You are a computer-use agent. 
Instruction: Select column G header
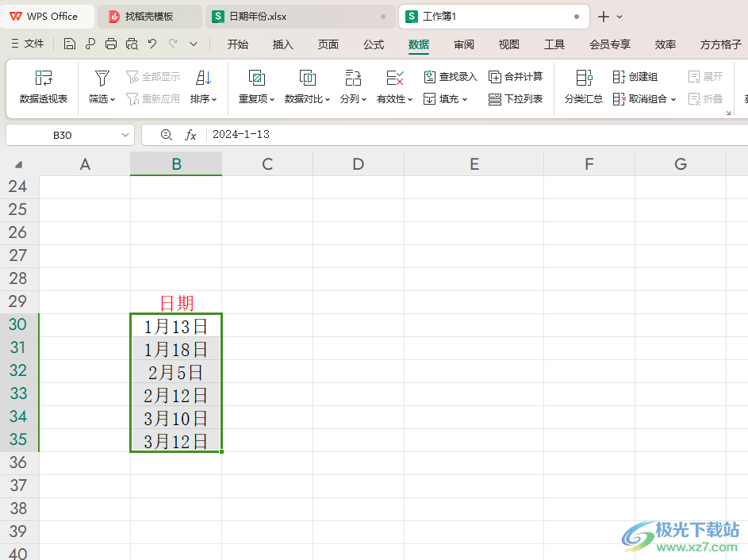click(x=681, y=164)
